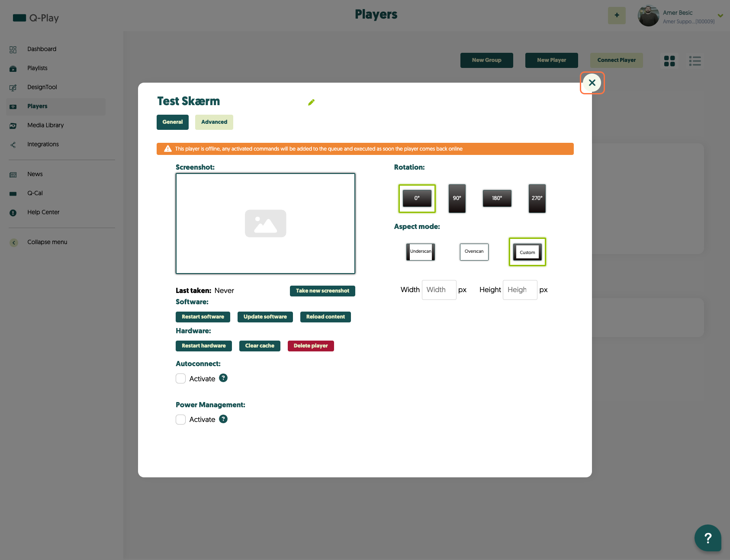730x560 pixels.
Task: Click Restart software
Action: (x=203, y=317)
